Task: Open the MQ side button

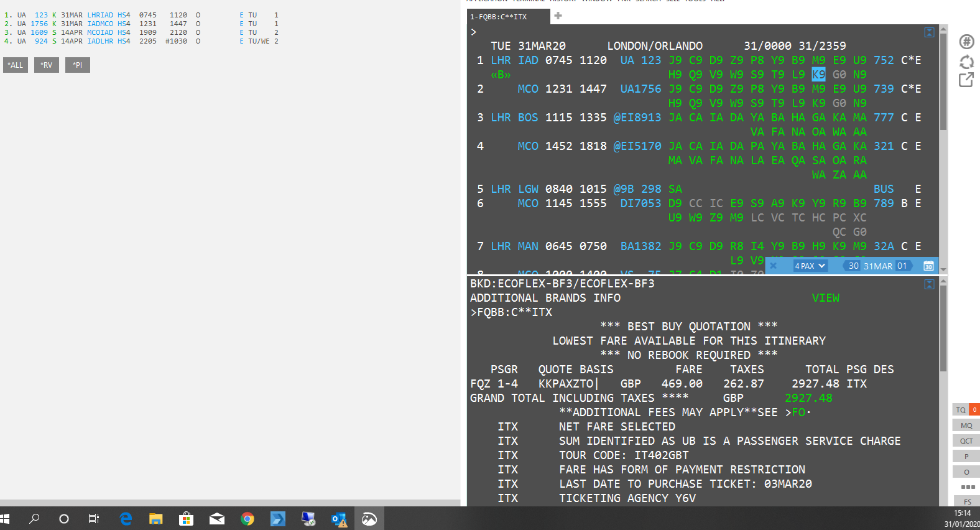Action: pos(966,425)
